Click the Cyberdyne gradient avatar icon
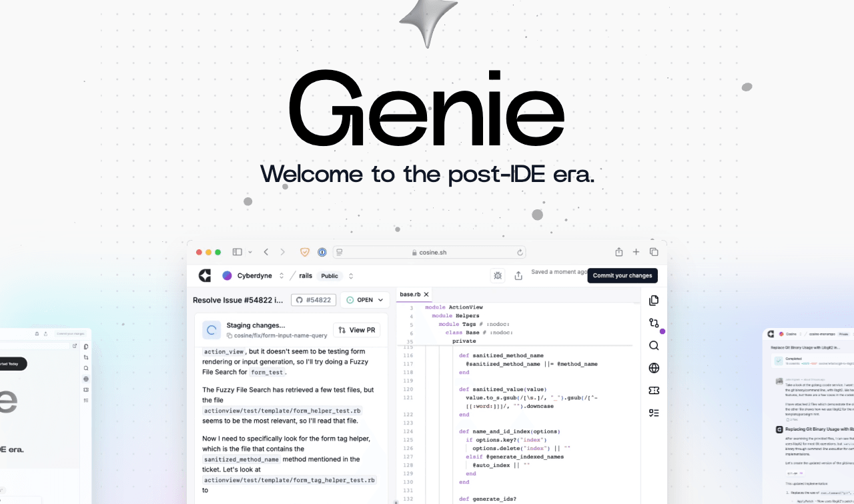This screenshot has width=854, height=504. [227, 275]
